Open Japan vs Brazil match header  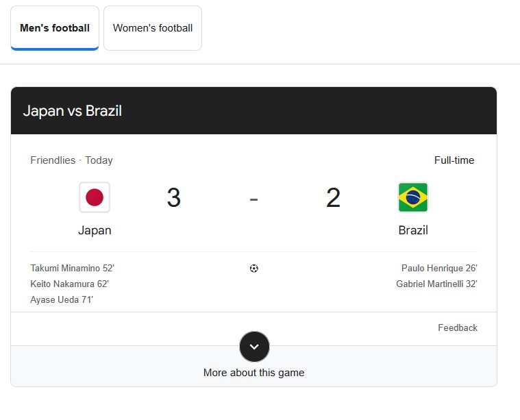tap(73, 111)
